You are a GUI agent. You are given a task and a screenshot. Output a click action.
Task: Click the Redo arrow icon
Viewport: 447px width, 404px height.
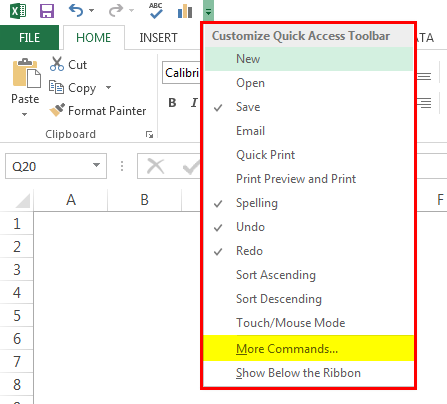116,11
